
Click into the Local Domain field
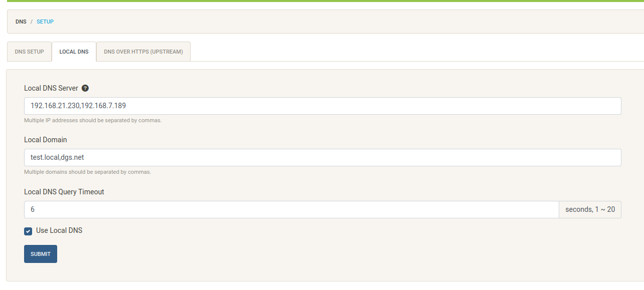point(323,157)
